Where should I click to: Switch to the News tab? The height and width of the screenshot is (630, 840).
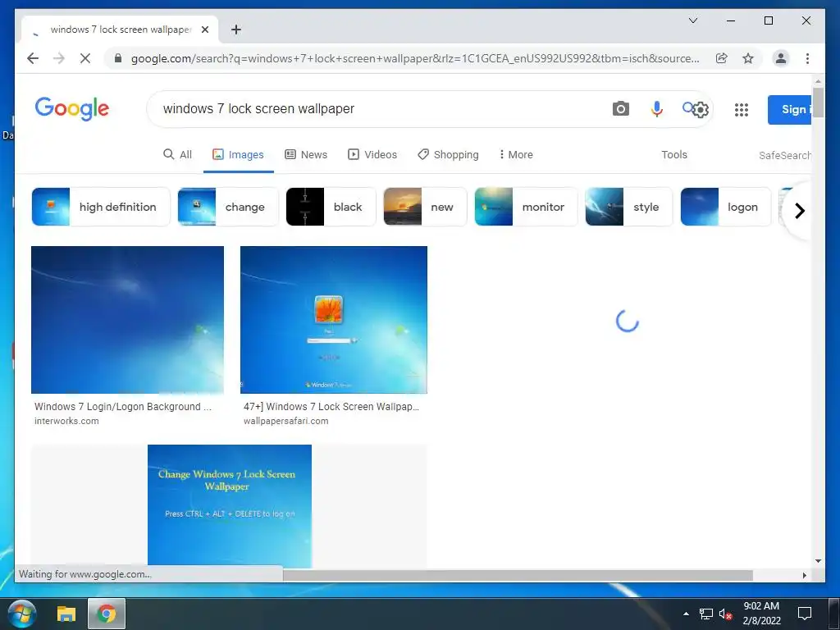[x=306, y=154]
